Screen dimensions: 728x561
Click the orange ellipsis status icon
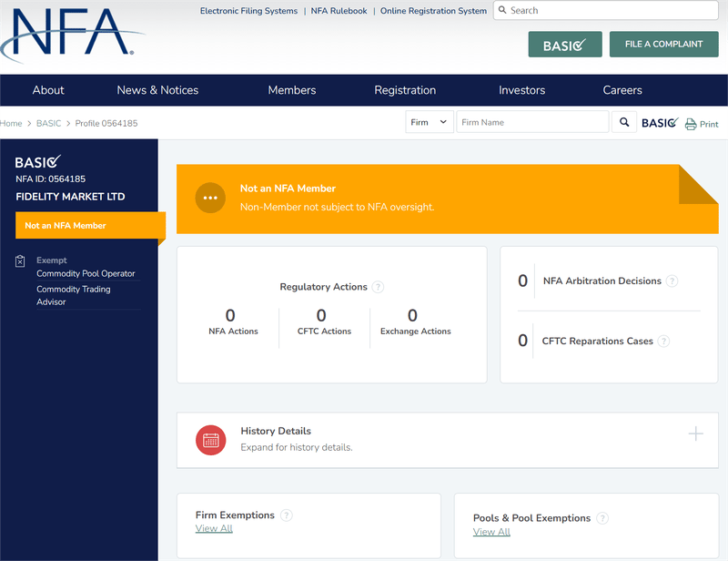tap(210, 198)
